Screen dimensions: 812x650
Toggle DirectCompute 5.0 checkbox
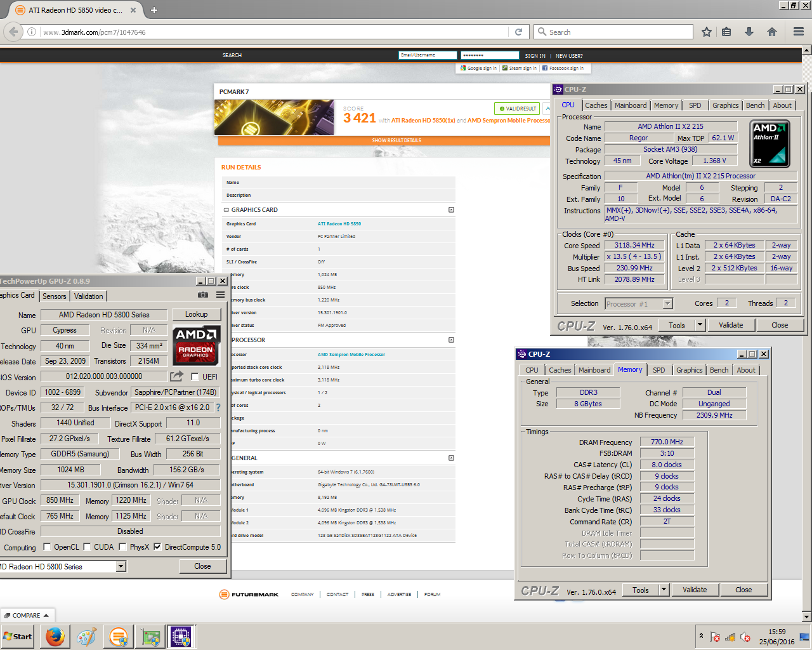(157, 547)
